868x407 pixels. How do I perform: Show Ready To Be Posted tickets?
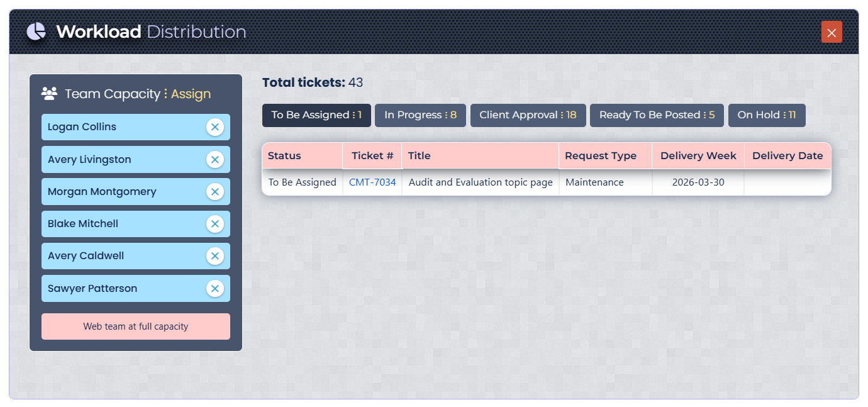(657, 115)
